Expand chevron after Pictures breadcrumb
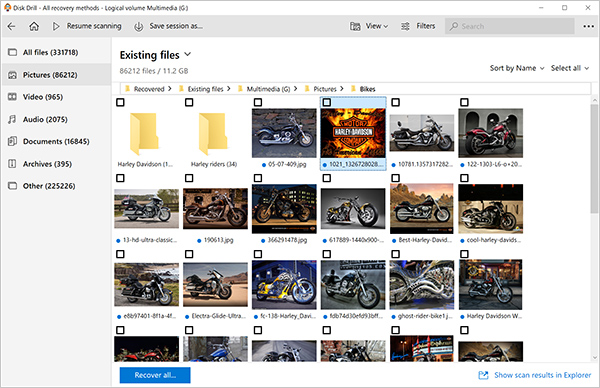The width and height of the screenshot is (600, 388). pyautogui.click(x=342, y=89)
